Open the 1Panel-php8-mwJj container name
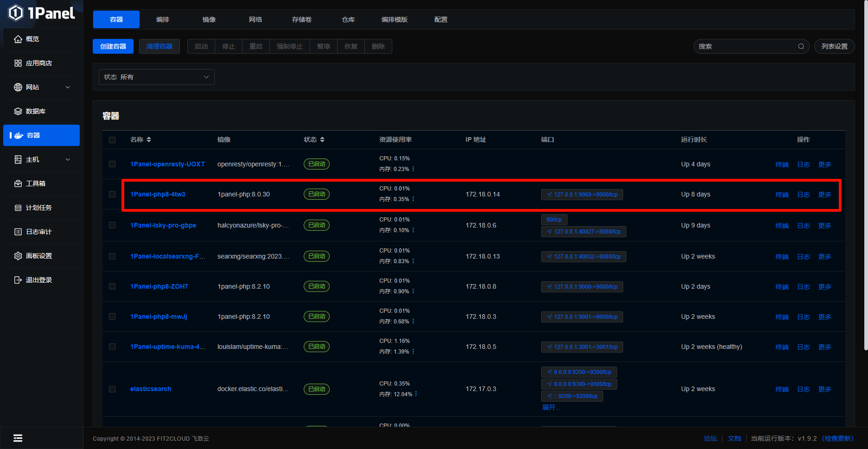Screen dimensions: 868x449 click(x=159, y=316)
